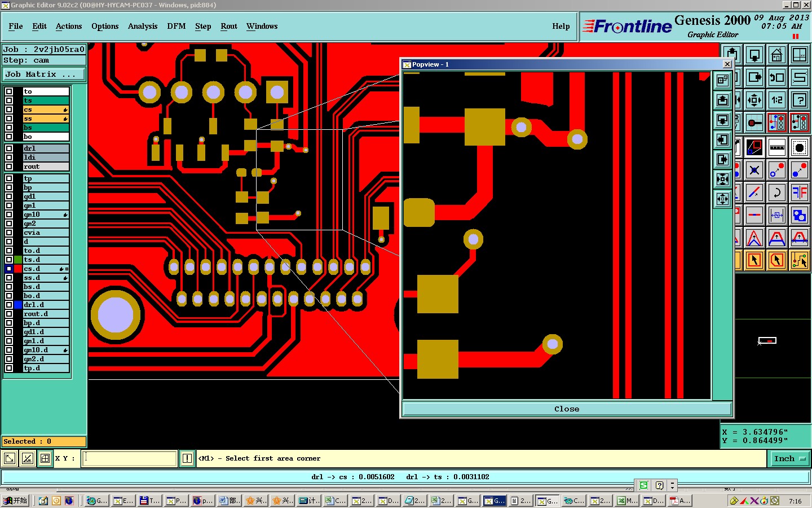
Task: Click the overview thumbnail rectangle marker
Action: tap(767, 340)
